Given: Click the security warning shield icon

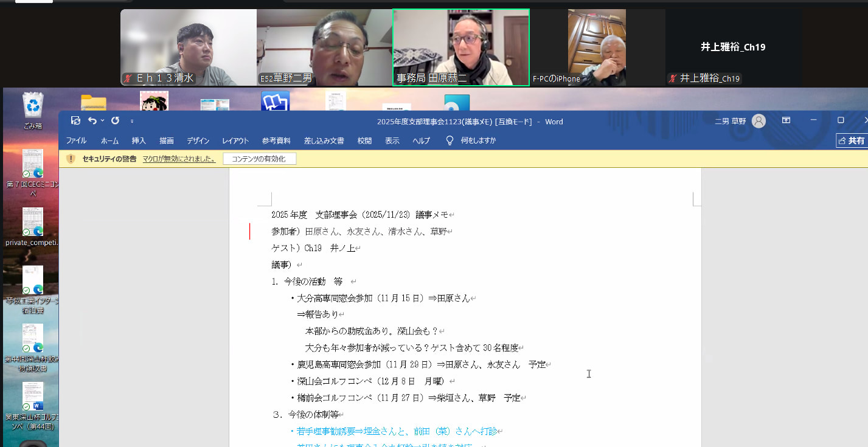Looking at the screenshot, I should [x=71, y=159].
